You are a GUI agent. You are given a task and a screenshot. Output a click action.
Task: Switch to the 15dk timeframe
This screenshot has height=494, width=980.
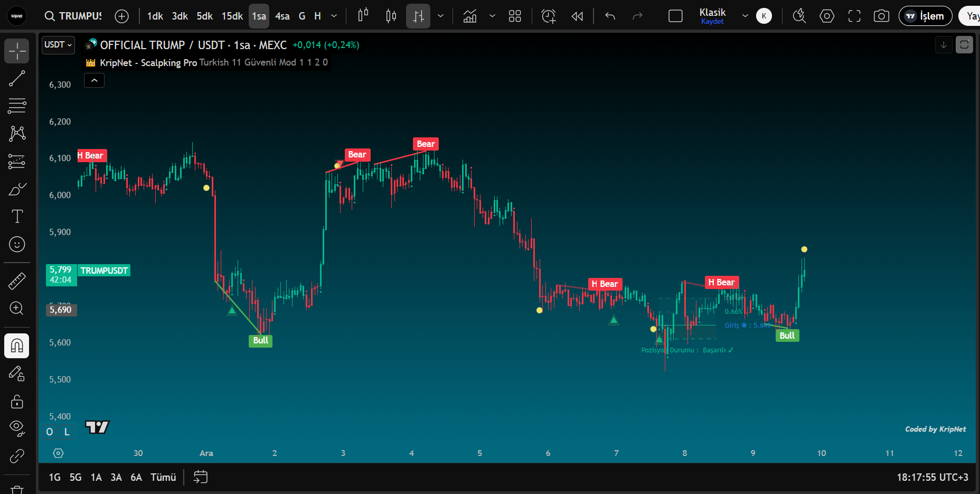pos(231,16)
